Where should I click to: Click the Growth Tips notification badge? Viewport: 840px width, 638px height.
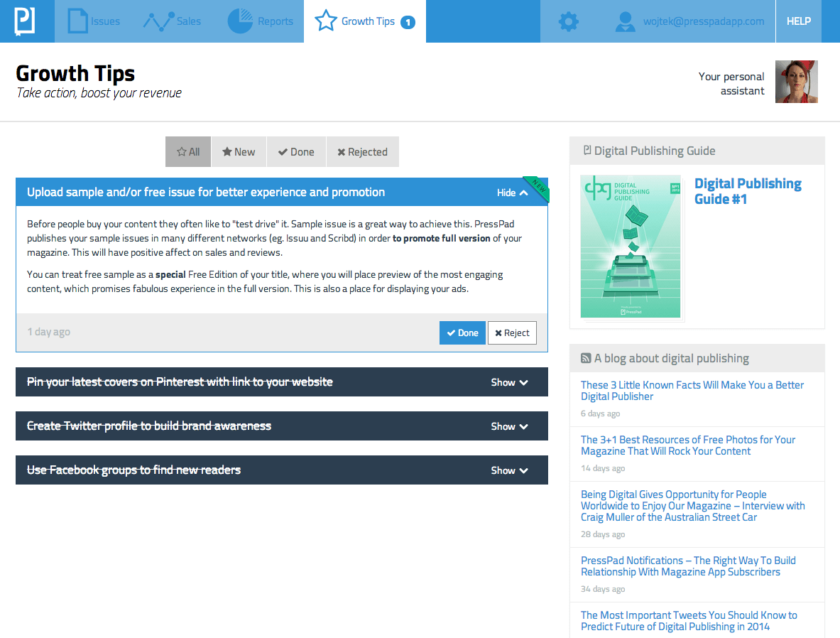pyautogui.click(x=408, y=22)
